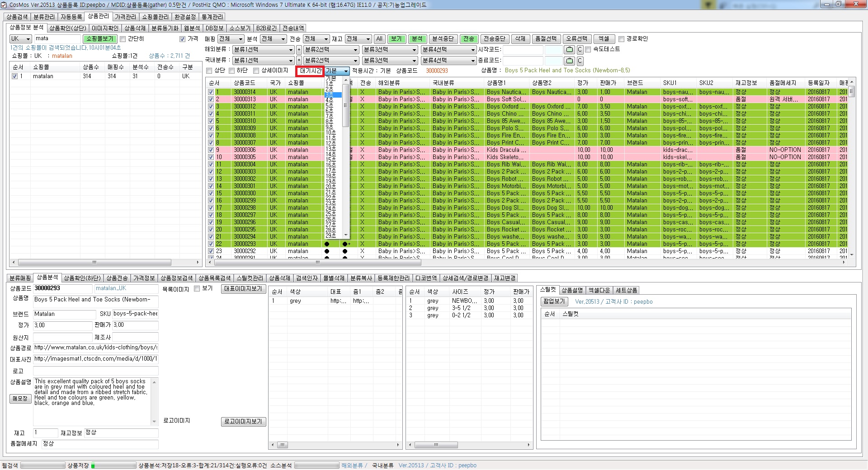
Task: Select 10초 from the open 대기시간 list
Action: 331,133
